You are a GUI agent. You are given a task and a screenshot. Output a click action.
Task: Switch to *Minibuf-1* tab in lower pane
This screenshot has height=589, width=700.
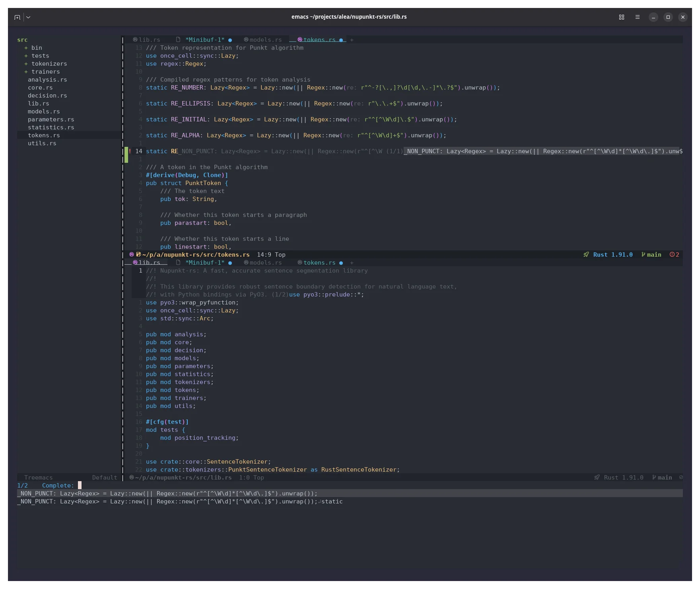coord(204,263)
